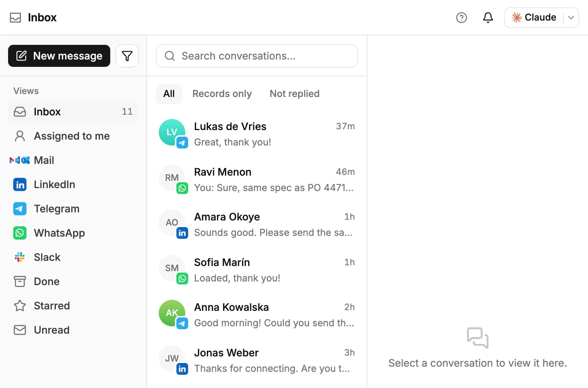
Task: Click the Mail providers icon cluster
Action: click(19, 160)
